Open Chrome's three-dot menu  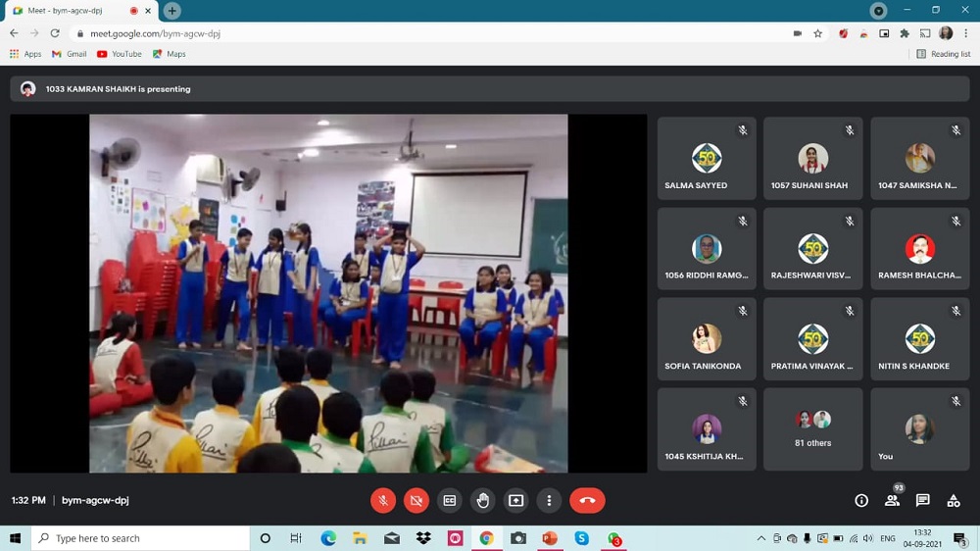965,33
